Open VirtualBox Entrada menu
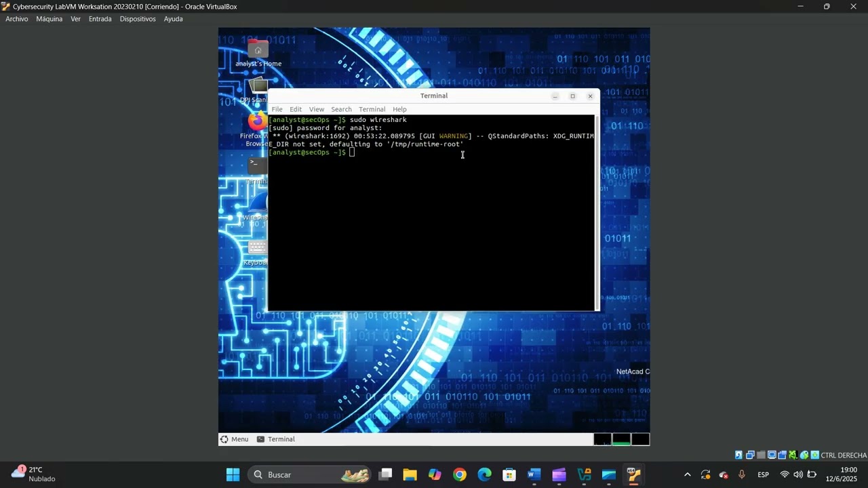868x488 pixels. (100, 19)
